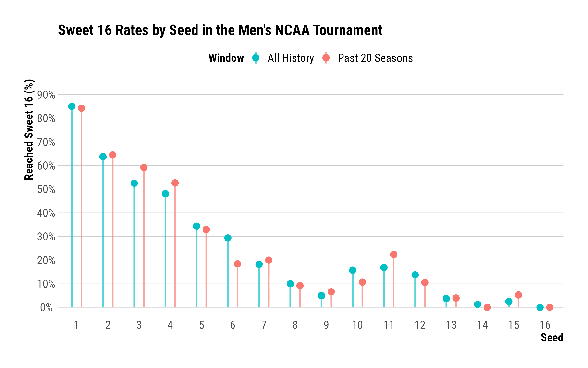Select the 'All History' legend label
Viewport: 588px width, 368px height.
coord(291,58)
